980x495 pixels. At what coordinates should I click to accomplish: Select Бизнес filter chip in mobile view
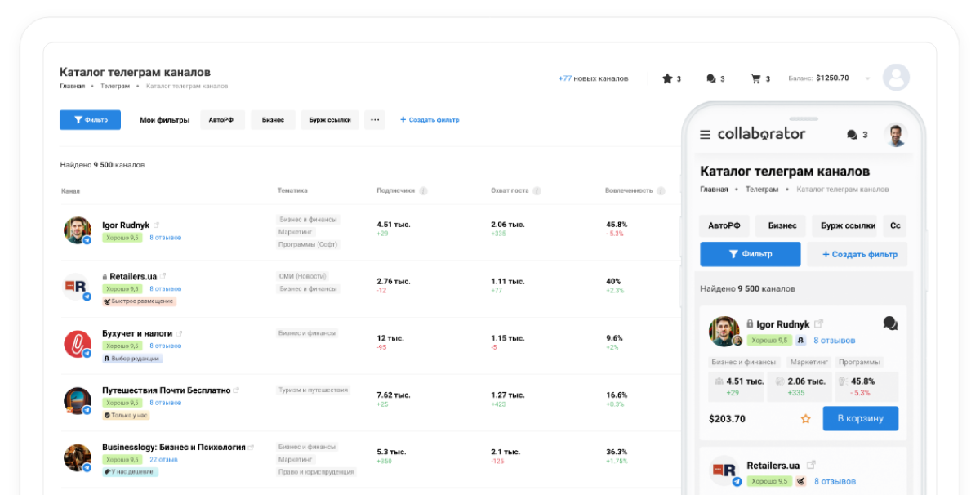point(782,225)
